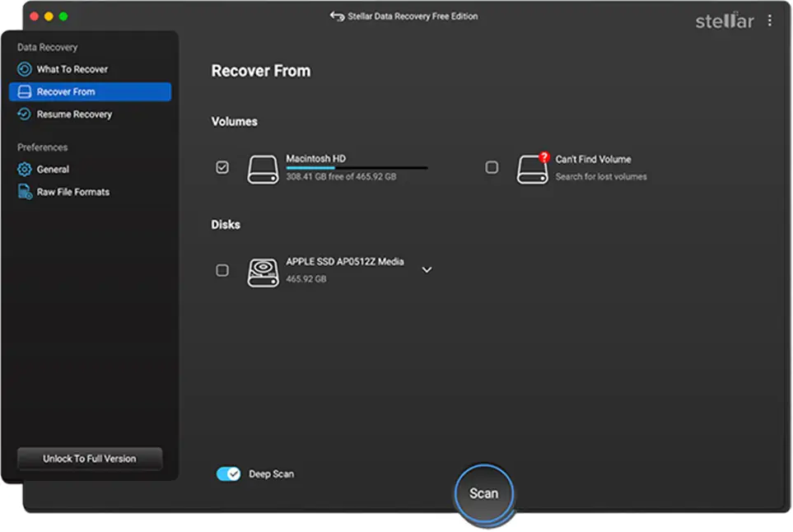Click the back arrow icon in title bar
Viewport: 793px width, 532px height.
337,16
